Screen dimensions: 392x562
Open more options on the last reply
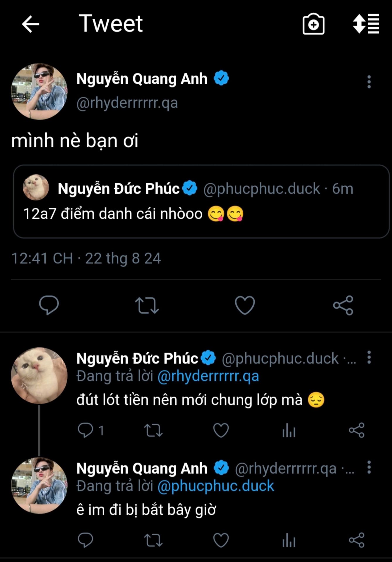[369, 467]
